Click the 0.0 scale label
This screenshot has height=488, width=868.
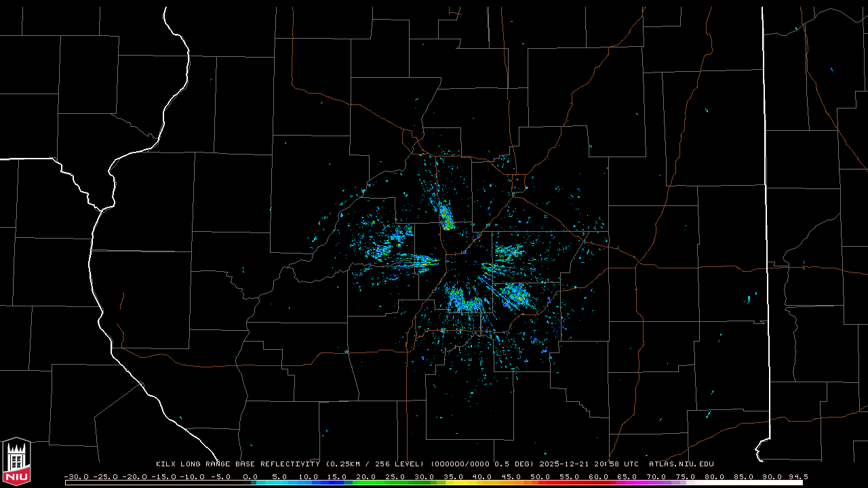pos(250,476)
